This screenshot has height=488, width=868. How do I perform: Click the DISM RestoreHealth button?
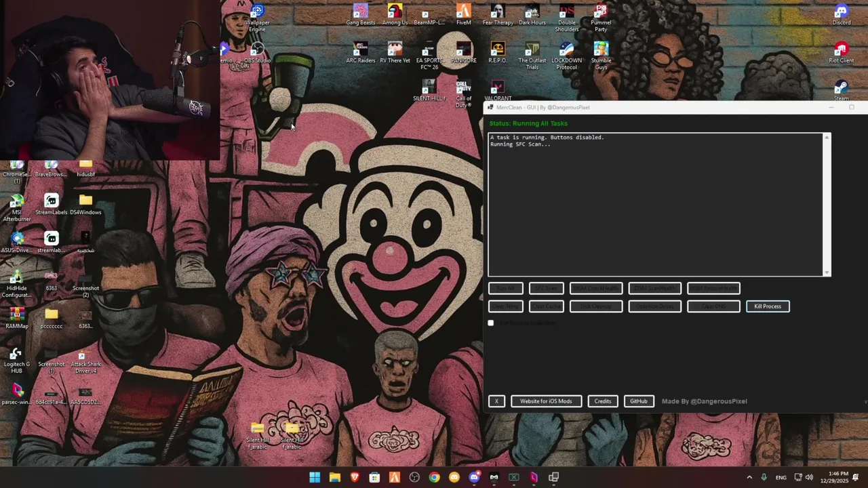(x=713, y=288)
